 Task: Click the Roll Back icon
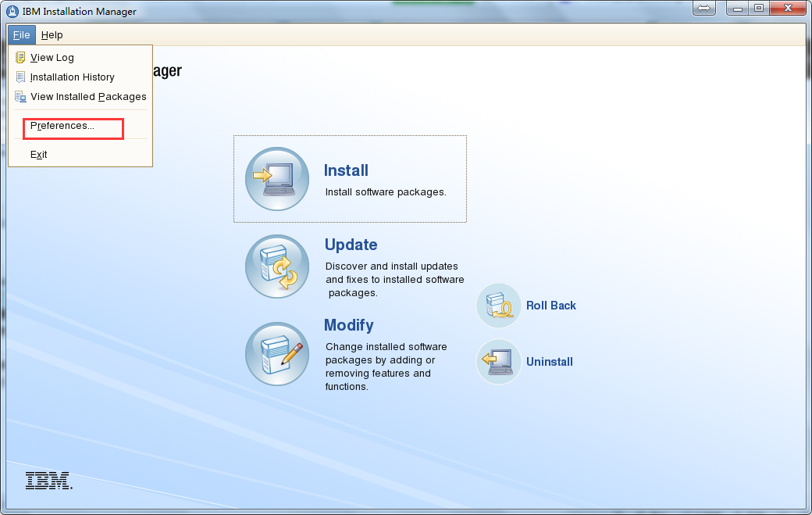pos(499,306)
